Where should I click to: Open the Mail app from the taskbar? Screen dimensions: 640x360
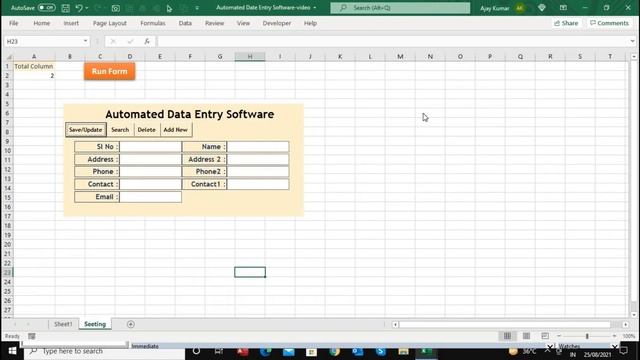click(x=289, y=351)
